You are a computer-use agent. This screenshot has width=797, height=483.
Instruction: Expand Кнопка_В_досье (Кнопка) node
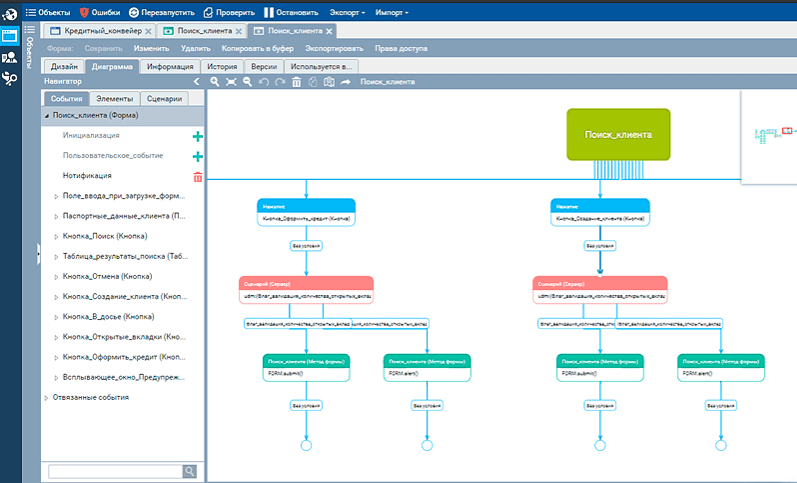coord(56,317)
